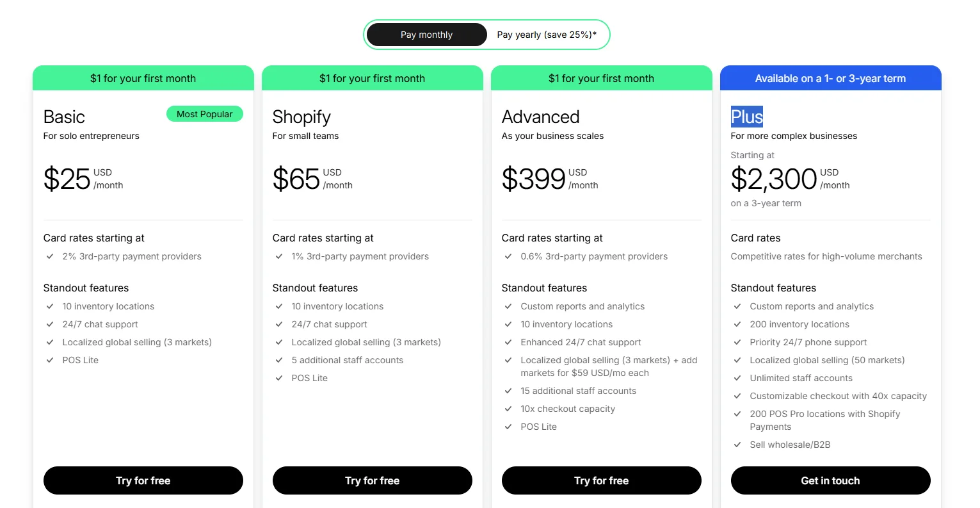Click the Basic plan heading
This screenshot has height=508, width=980.
(64, 117)
